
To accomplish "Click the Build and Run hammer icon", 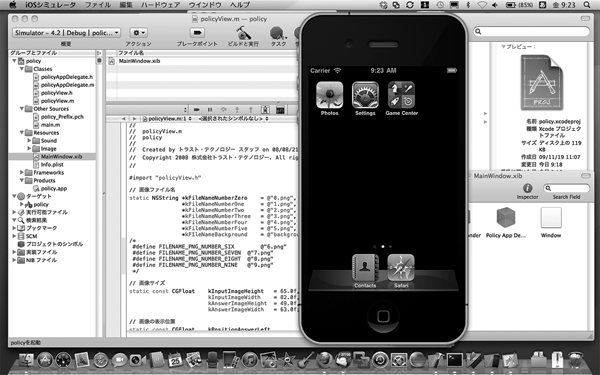I will 243,33.
